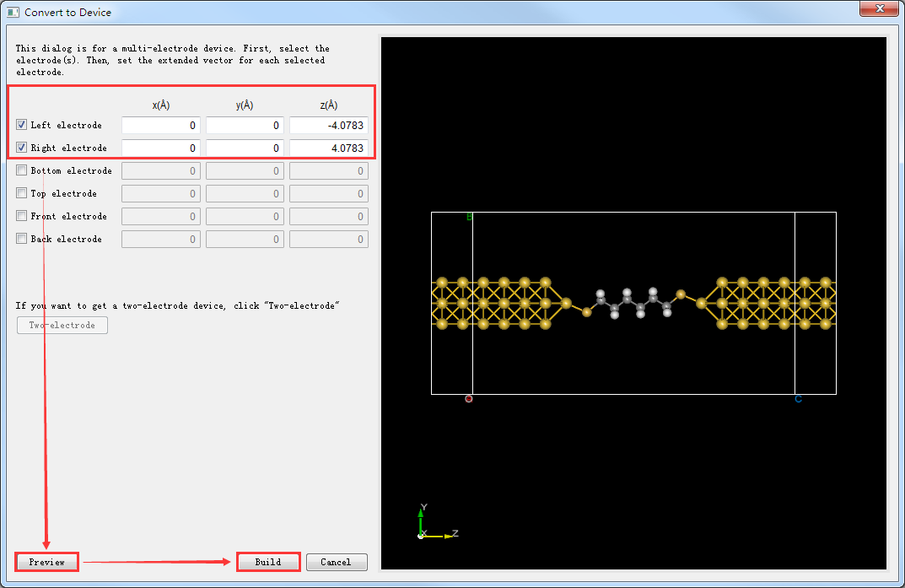
Task: Click the Right electrode y(Å) field
Action: pyautogui.click(x=245, y=148)
